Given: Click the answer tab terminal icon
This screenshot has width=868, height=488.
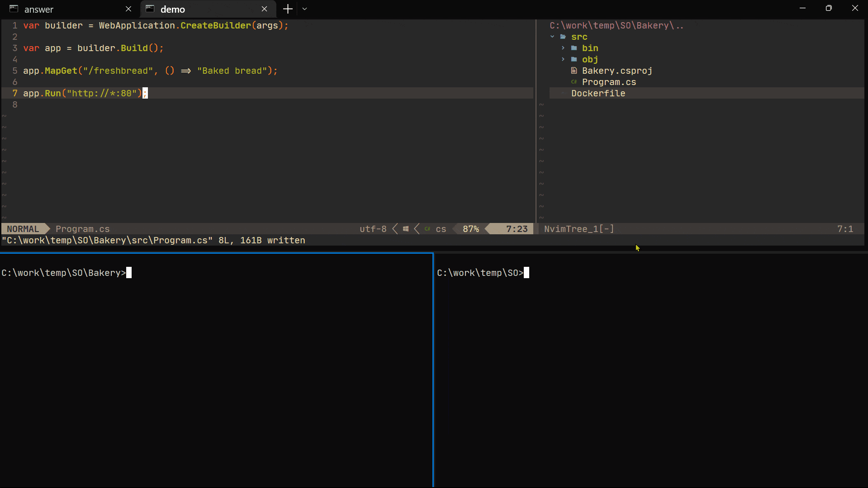Looking at the screenshot, I should tap(14, 9).
